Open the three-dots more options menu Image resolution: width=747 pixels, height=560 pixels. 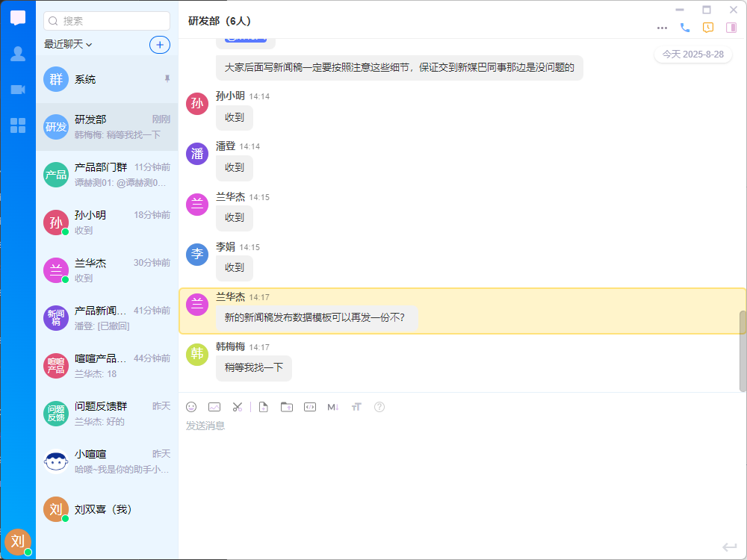[662, 28]
